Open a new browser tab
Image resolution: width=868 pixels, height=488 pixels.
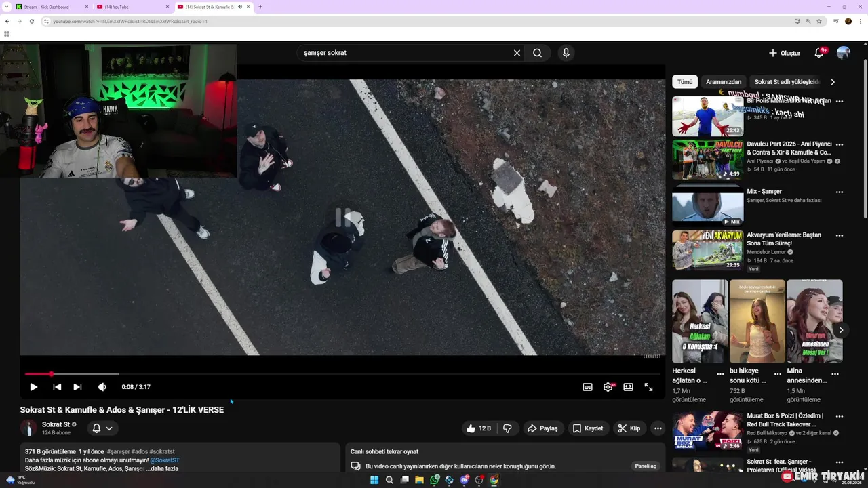click(260, 7)
